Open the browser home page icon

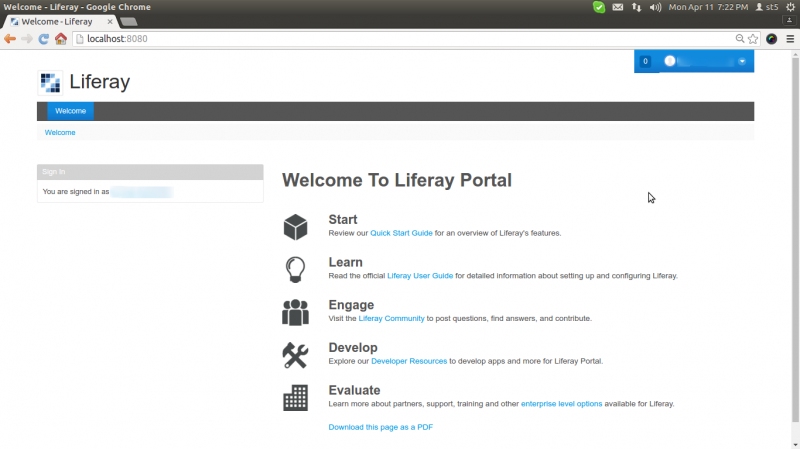point(61,39)
